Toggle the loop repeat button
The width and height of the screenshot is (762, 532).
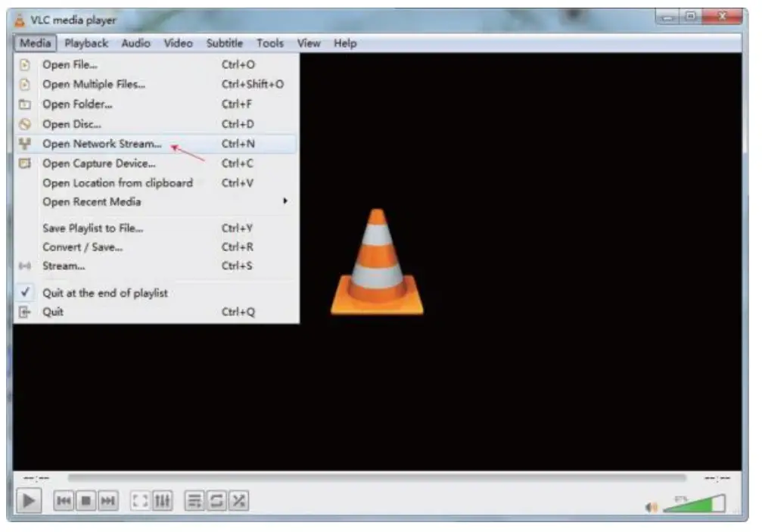coord(216,501)
